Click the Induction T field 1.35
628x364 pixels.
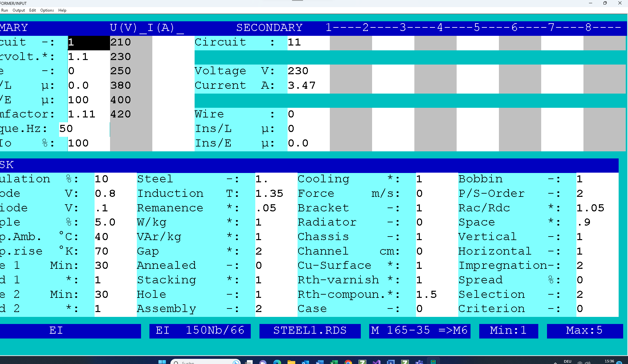point(276,194)
